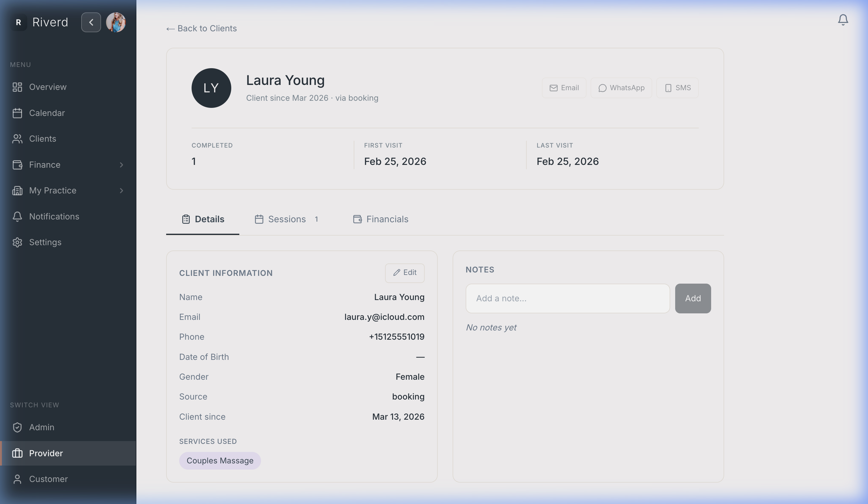The image size is (868, 504).
Task: Open the Clients section icon
Action: click(18, 139)
